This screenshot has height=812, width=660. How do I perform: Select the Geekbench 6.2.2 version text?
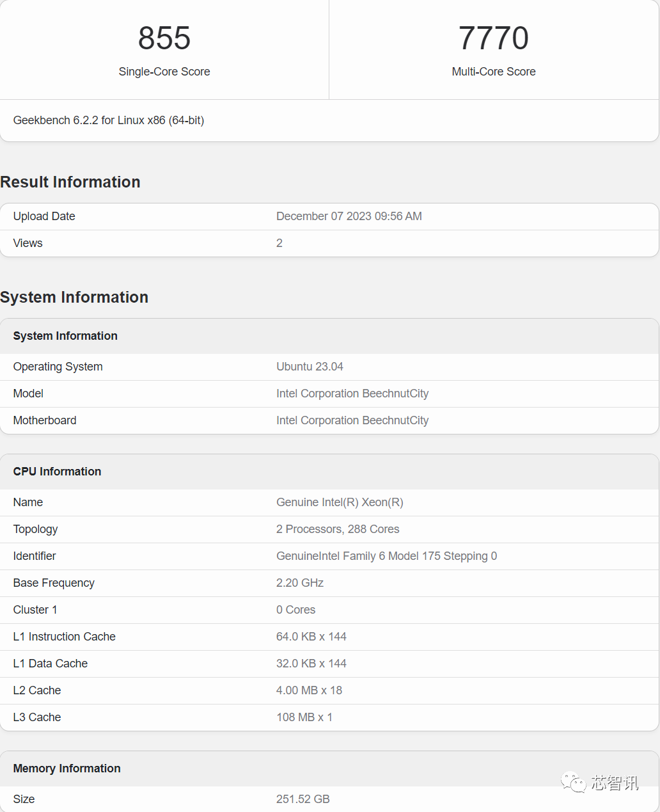point(109,120)
